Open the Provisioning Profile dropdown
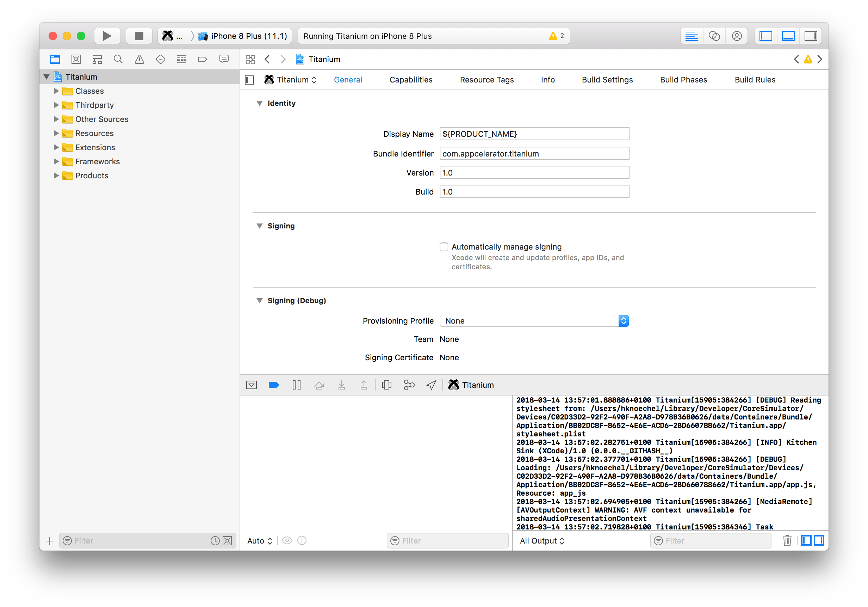 tap(534, 321)
